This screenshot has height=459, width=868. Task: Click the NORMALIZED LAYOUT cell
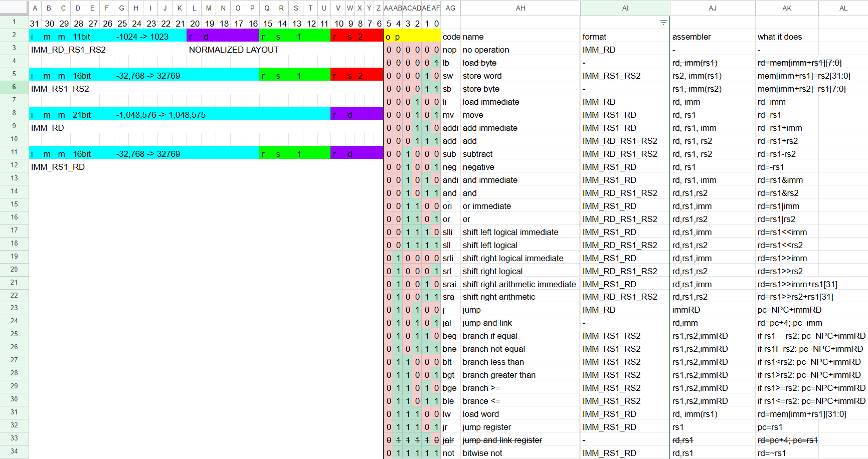(x=234, y=50)
